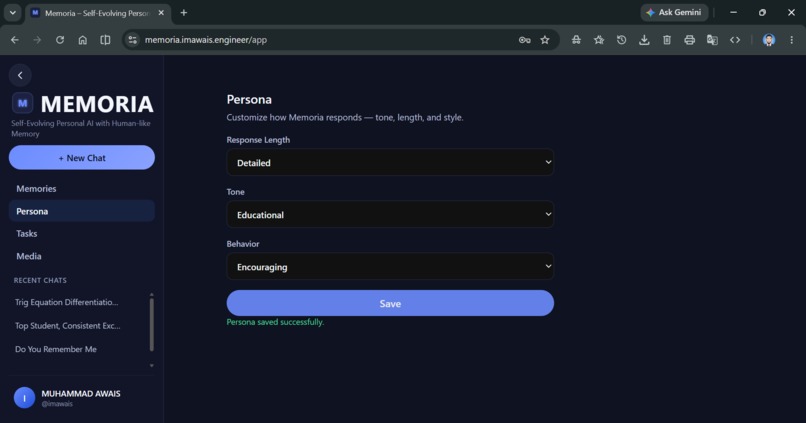Click the Tone label
Image resolution: width=806 pixels, height=423 pixels.
click(x=235, y=192)
